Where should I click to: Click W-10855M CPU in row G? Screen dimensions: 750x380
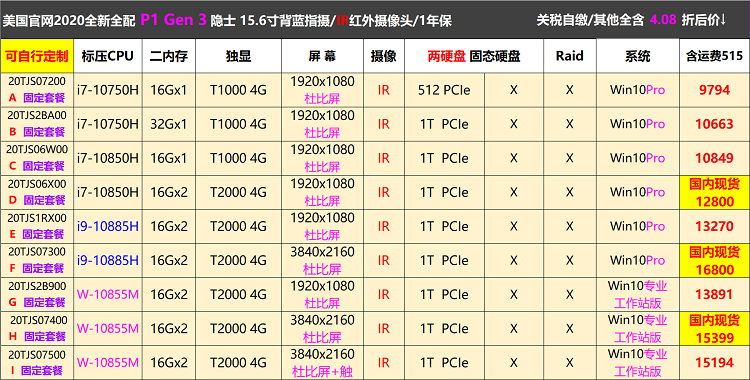tap(108, 294)
